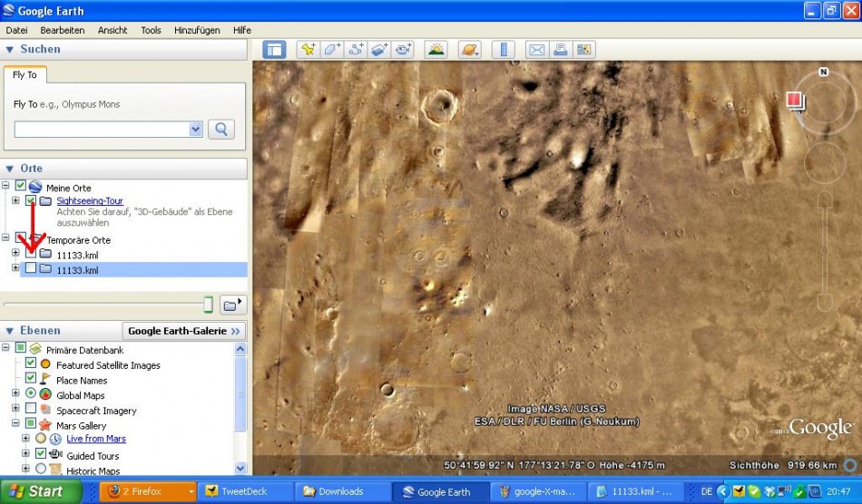
Task: Select the add path tool
Action: pos(356,50)
